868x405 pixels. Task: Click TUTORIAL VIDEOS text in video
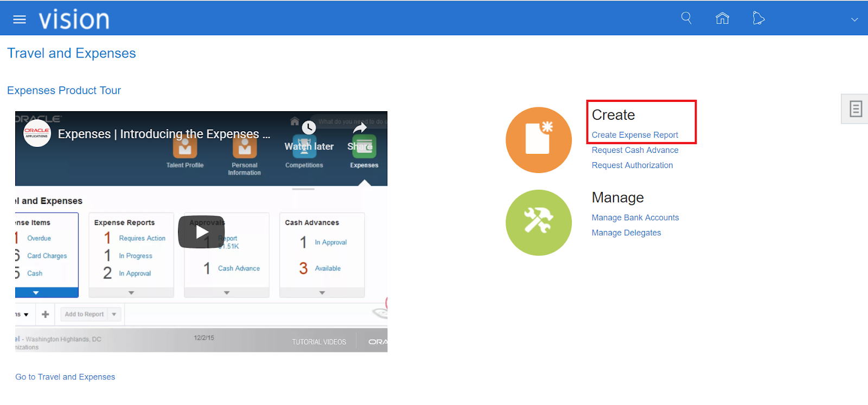[319, 342]
